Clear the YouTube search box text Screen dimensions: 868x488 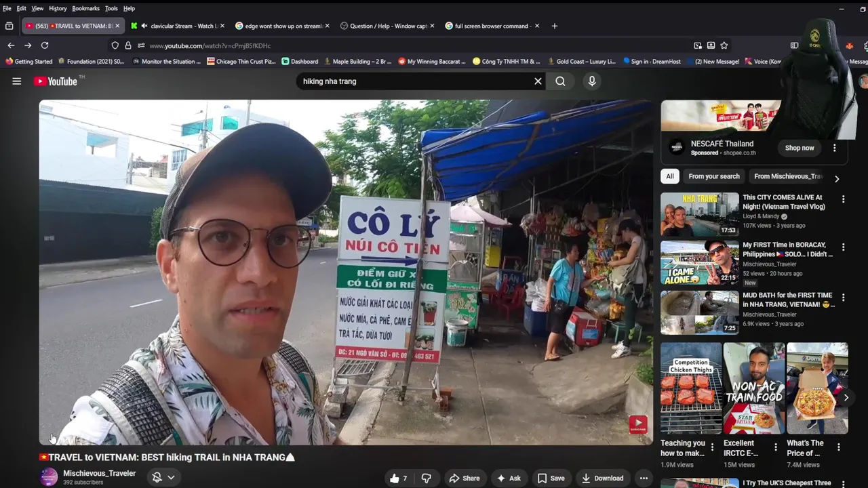tap(538, 81)
